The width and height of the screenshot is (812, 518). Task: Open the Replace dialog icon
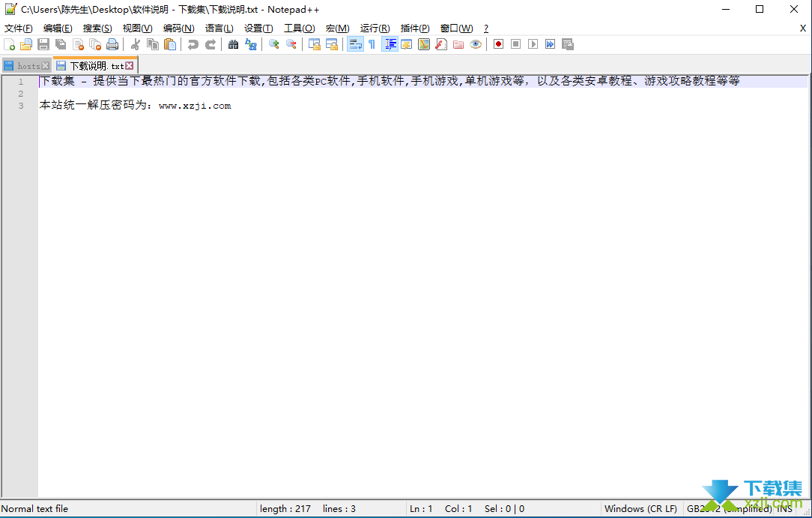pos(251,44)
